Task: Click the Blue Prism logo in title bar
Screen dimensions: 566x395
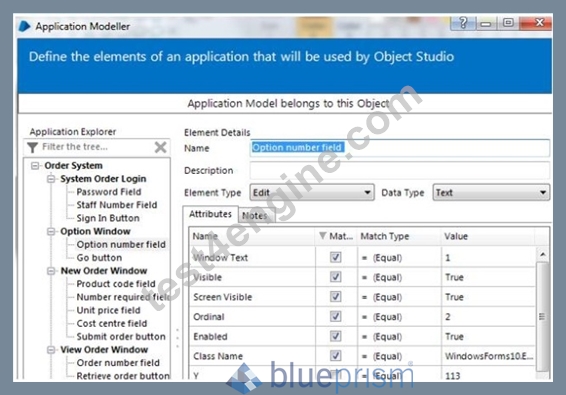Action: click(24, 26)
